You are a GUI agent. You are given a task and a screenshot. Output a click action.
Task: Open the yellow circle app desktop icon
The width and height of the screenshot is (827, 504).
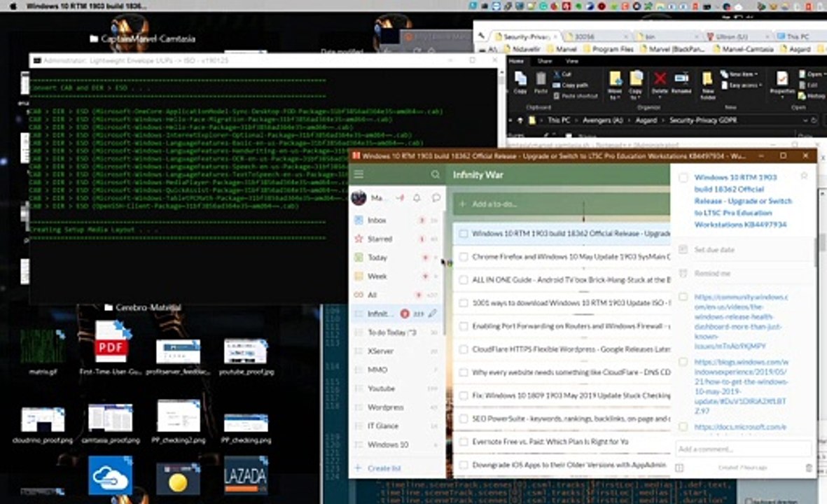(x=179, y=479)
